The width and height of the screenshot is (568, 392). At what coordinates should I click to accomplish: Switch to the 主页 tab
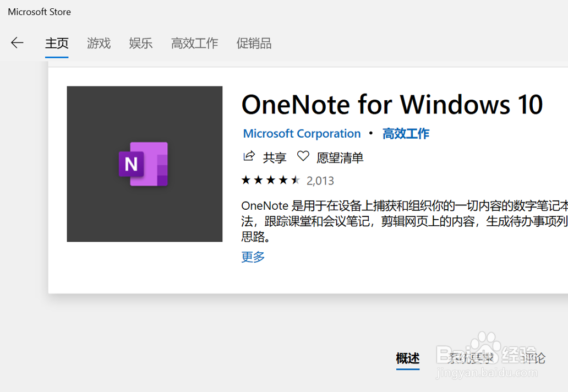[57, 43]
